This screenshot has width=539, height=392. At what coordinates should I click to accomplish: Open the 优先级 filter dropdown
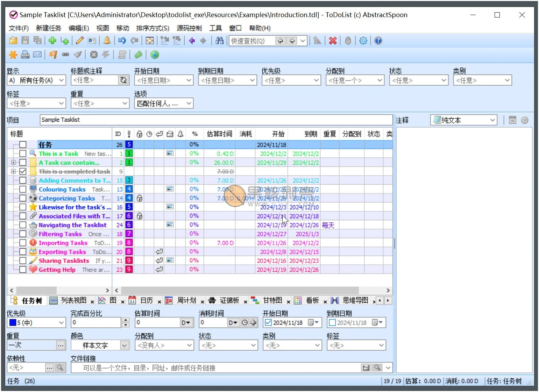(x=291, y=80)
